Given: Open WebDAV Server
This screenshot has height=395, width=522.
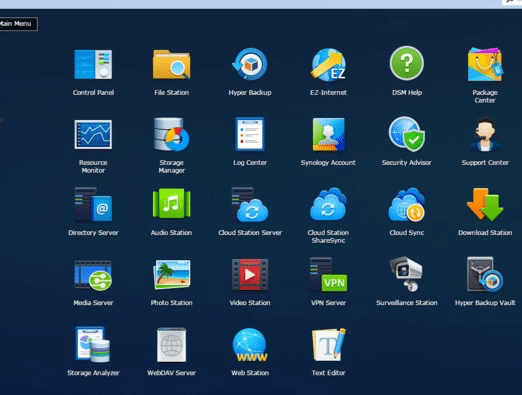Looking at the screenshot, I should [x=171, y=344].
